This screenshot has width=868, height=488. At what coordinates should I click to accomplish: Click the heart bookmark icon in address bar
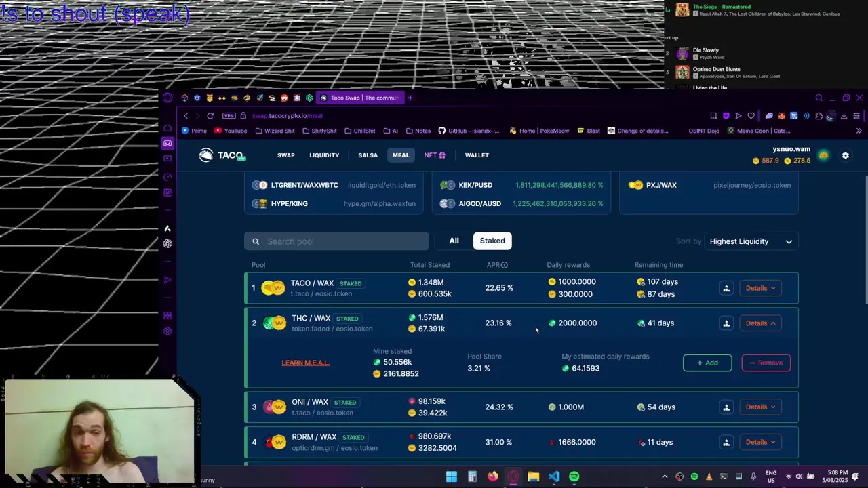[751, 116]
